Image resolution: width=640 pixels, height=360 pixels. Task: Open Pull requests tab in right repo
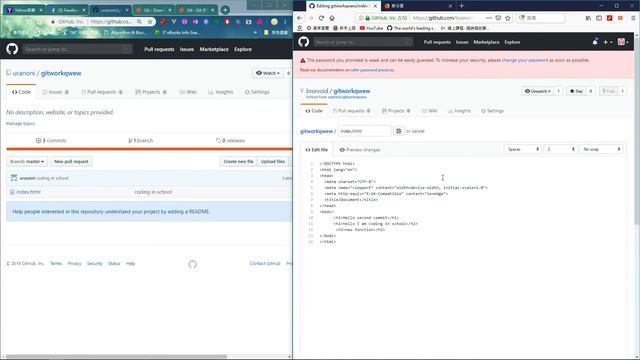pos(351,111)
